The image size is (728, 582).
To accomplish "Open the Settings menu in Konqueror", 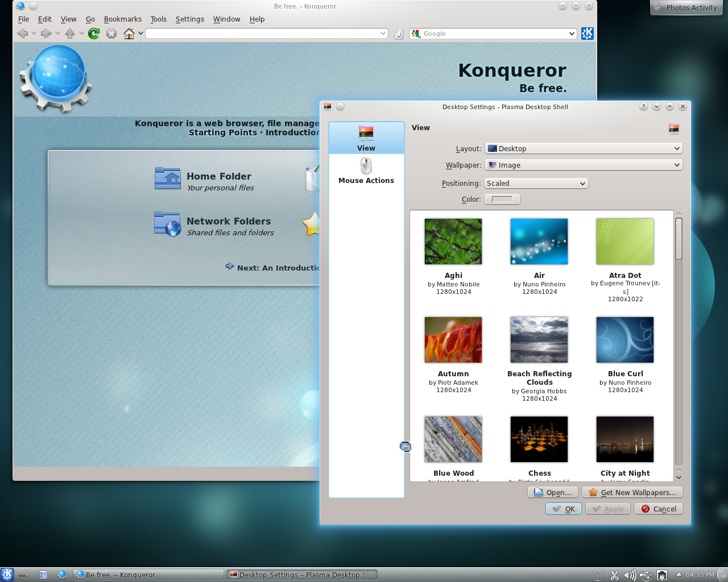I will [x=189, y=19].
